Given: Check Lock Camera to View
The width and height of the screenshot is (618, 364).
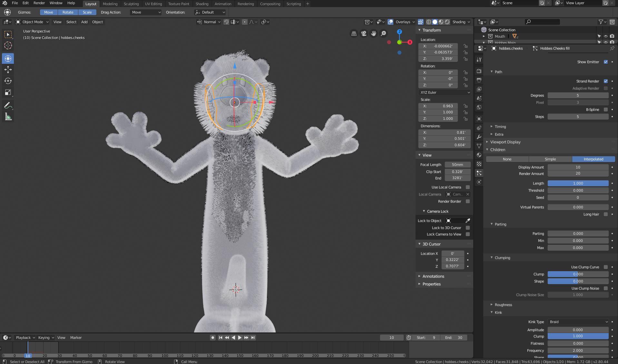Looking at the screenshot, I should tap(468, 234).
